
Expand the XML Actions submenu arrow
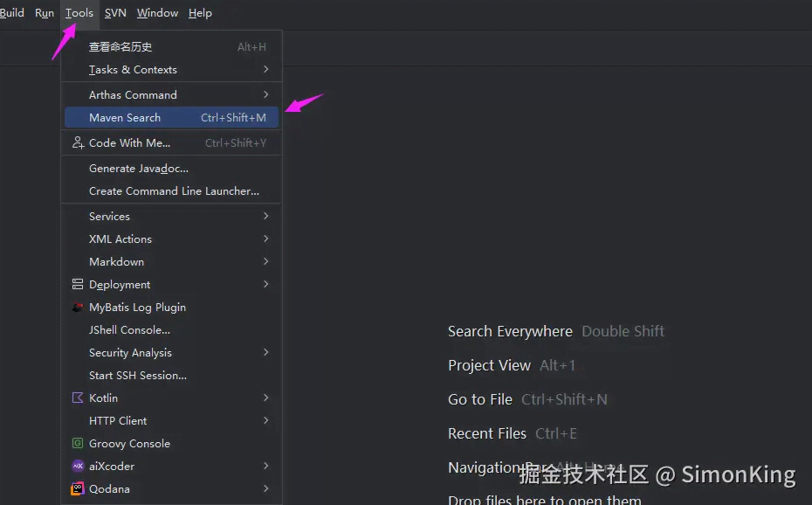(265, 239)
